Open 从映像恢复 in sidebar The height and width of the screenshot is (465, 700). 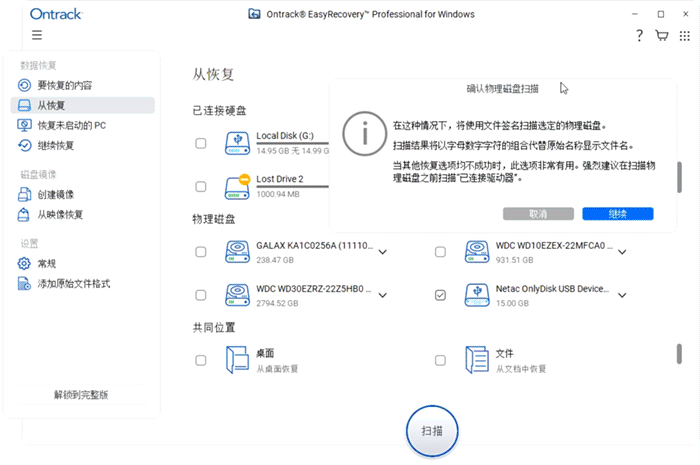pos(83,215)
